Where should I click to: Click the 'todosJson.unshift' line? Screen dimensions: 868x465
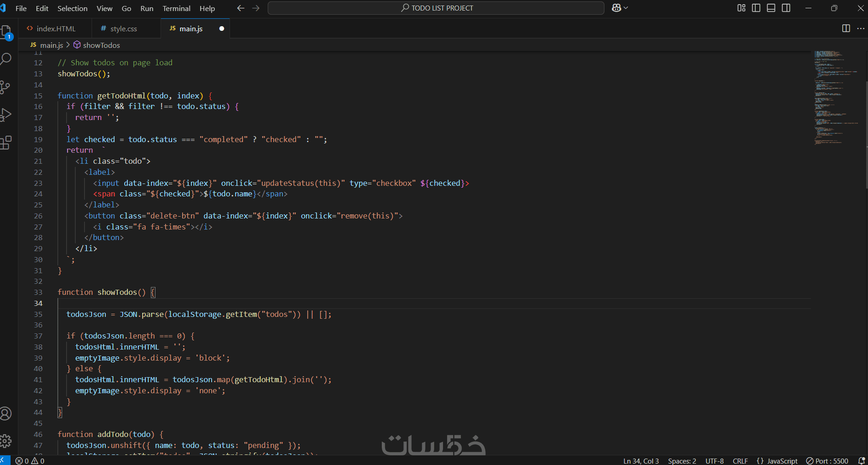point(183,445)
